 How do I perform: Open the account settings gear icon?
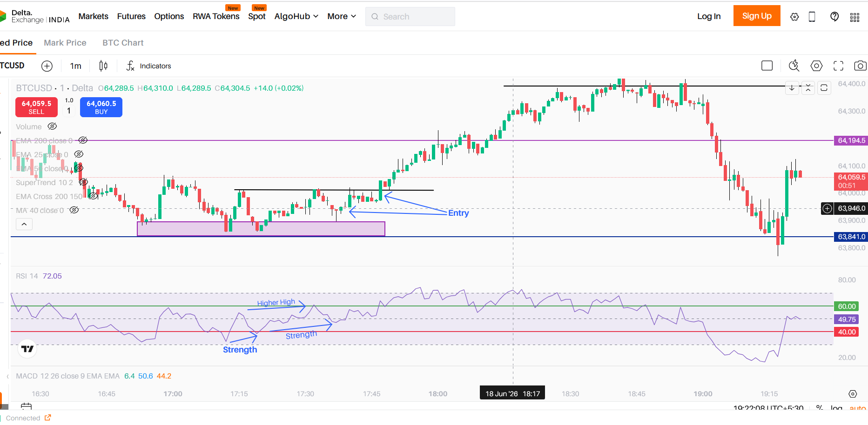click(794, 17)
